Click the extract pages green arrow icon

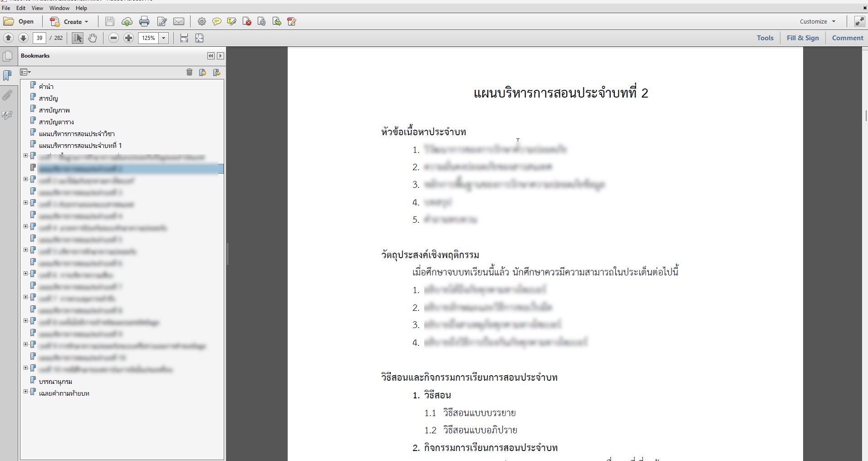[x=277, y=21]
